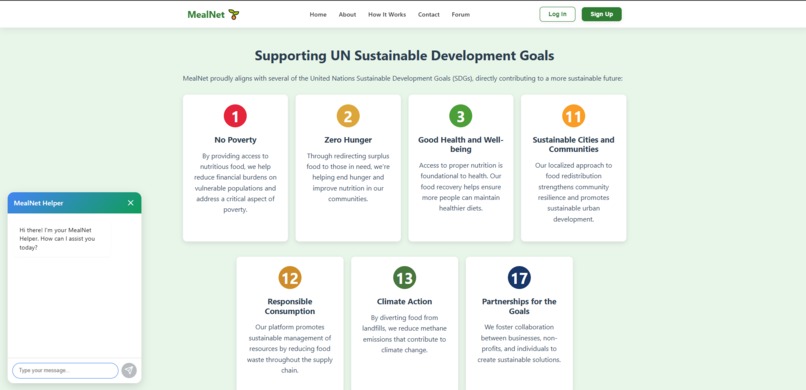Click the No Poverty card title
806x390 pixels.
point(235,140)
